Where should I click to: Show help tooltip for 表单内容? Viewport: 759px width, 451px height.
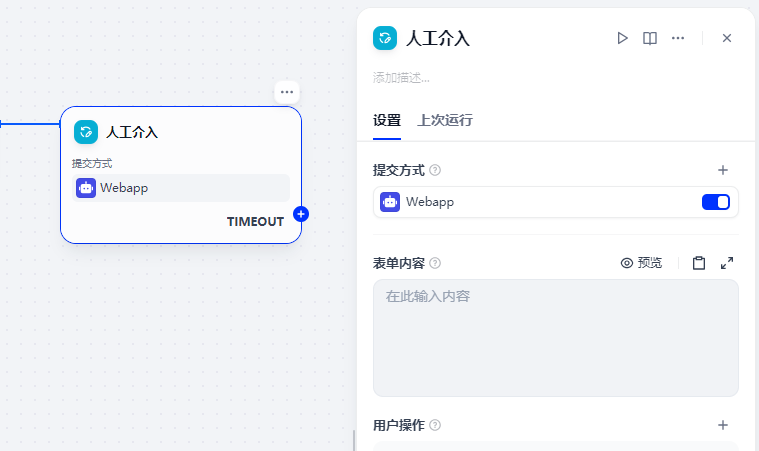pos(435,263)
